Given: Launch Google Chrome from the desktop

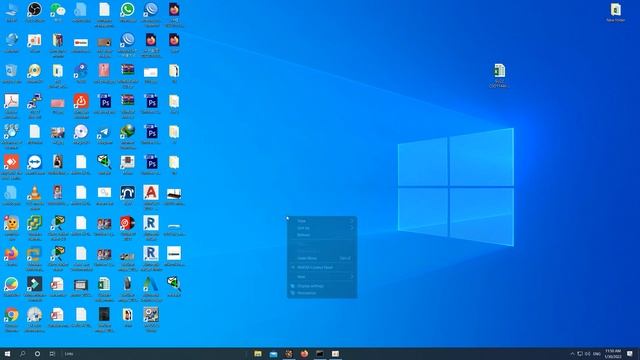Looking at the screenshot, I should coord(11,315).
